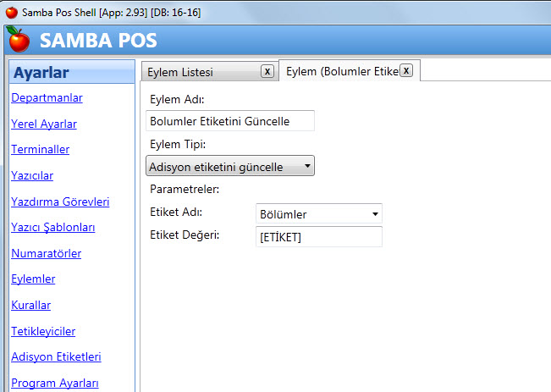Expand the Etiket Adı combo box
The height and width of the screenshot is (392, 551).
[318, 214]
